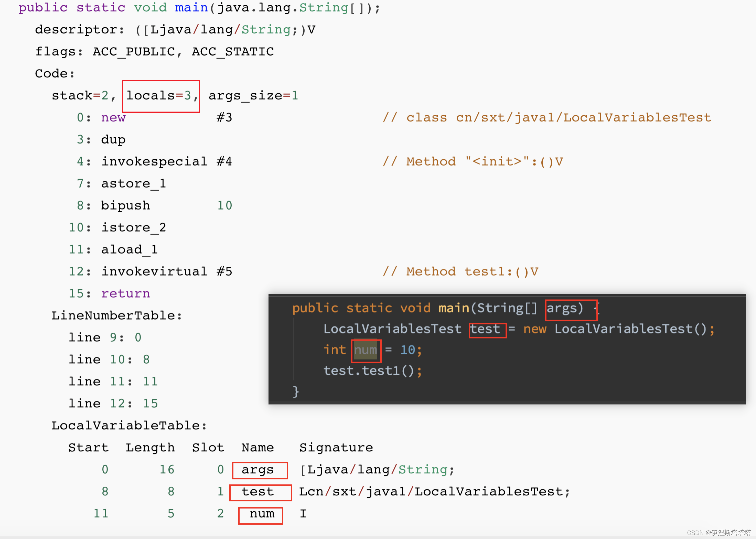Click 'test.test1();' line in dark snippet
The image size is (756, 539).
tap(373, 371)
